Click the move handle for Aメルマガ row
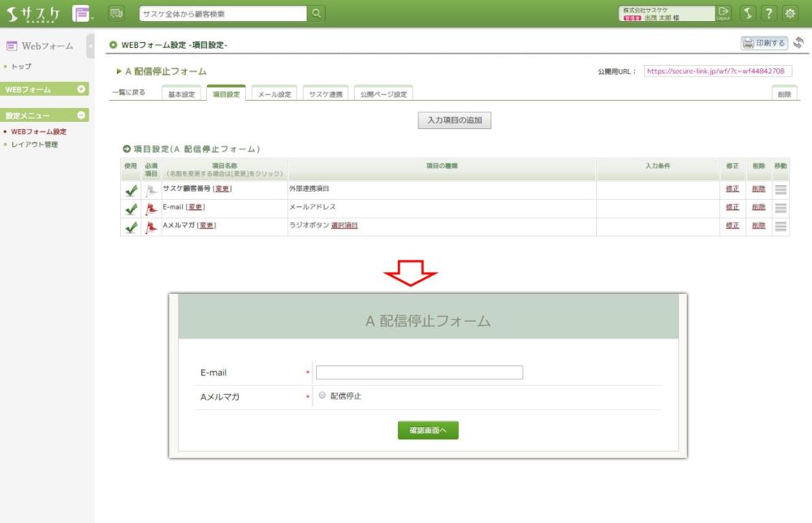 pyautogui.click(x=780, y=227)
